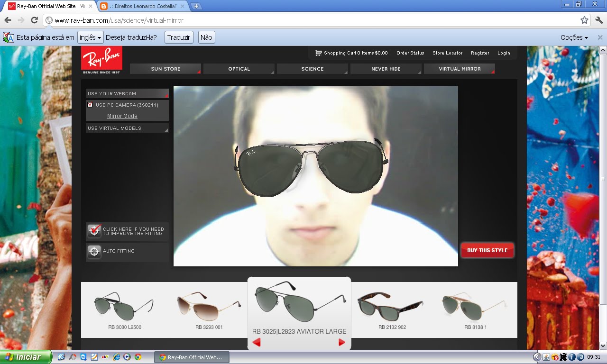Switch to Ray-Ban Official Web Site tab

tap(49, 6)
